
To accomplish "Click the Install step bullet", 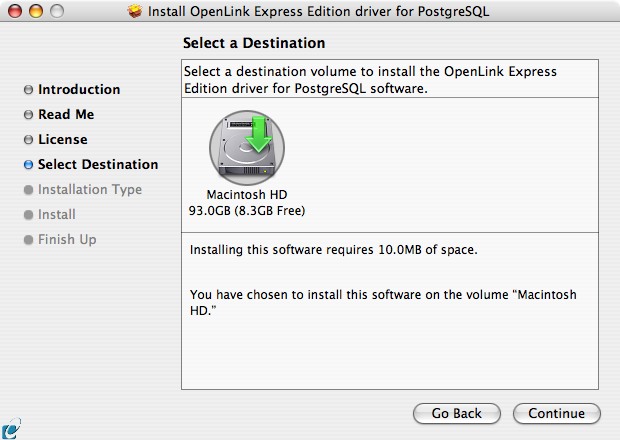I will tap(28, 215).
